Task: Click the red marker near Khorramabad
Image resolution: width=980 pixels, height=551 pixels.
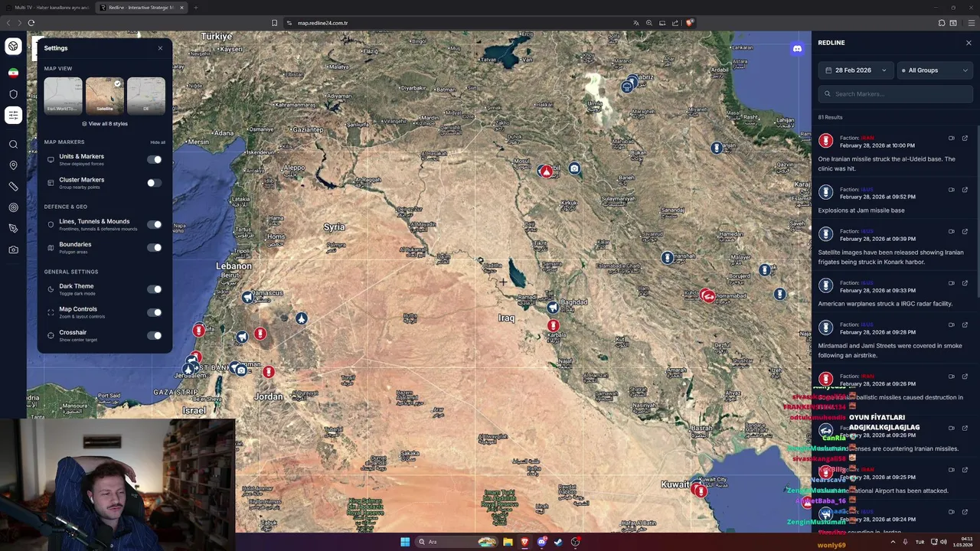Action: click(x=708, y=296)
